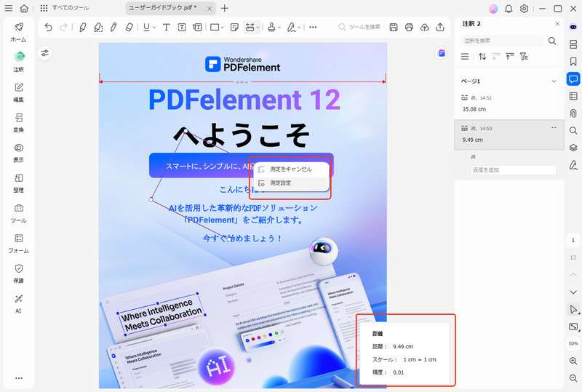The image size is (582, 392).
Task: Close the ユーザーガイドブック.pdf tab
Action: (210, 8)
